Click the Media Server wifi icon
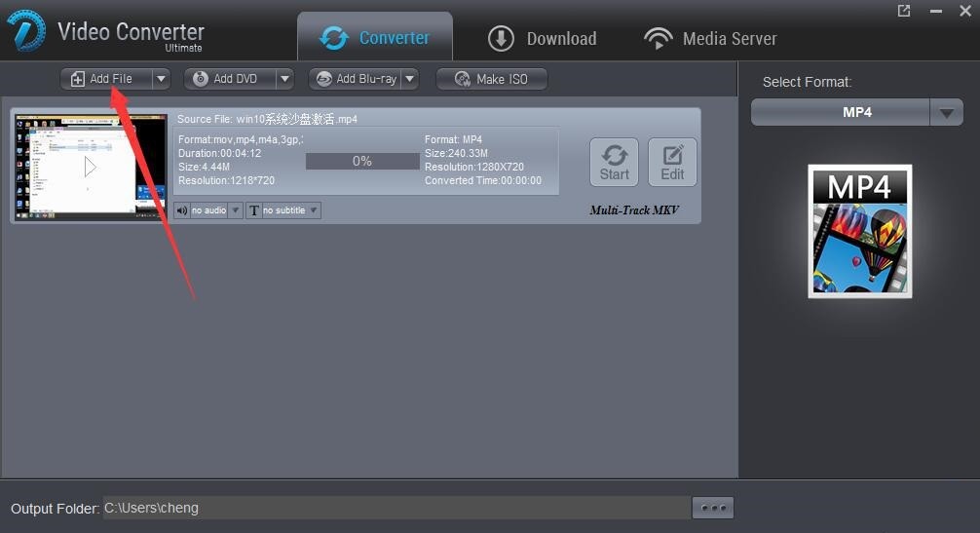Image resolution: width=980 pixels, height=533 pixels. coord(659,38)
